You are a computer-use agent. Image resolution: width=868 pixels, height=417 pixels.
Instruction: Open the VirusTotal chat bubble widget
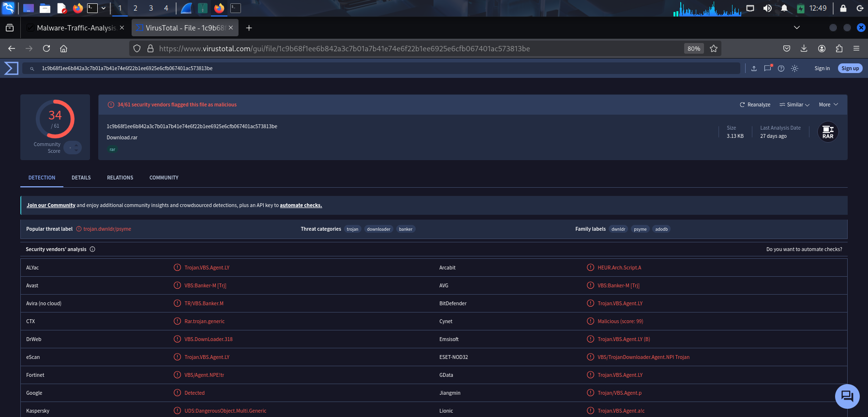tap(847, 396)
